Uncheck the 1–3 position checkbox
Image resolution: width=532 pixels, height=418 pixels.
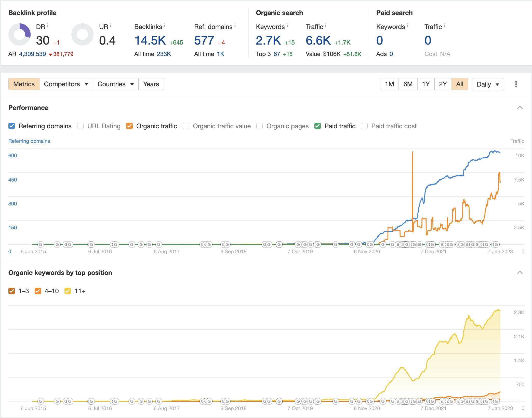[12, 291]
